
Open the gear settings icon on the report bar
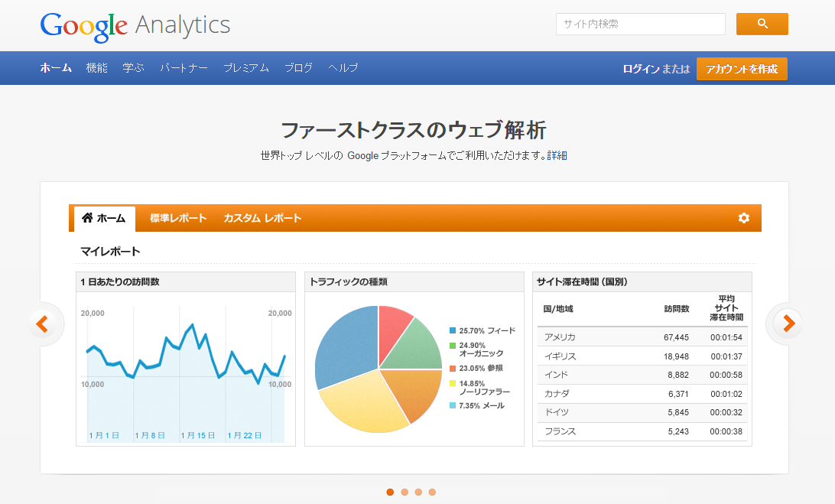pyautogui.click(x=743, y=218)
